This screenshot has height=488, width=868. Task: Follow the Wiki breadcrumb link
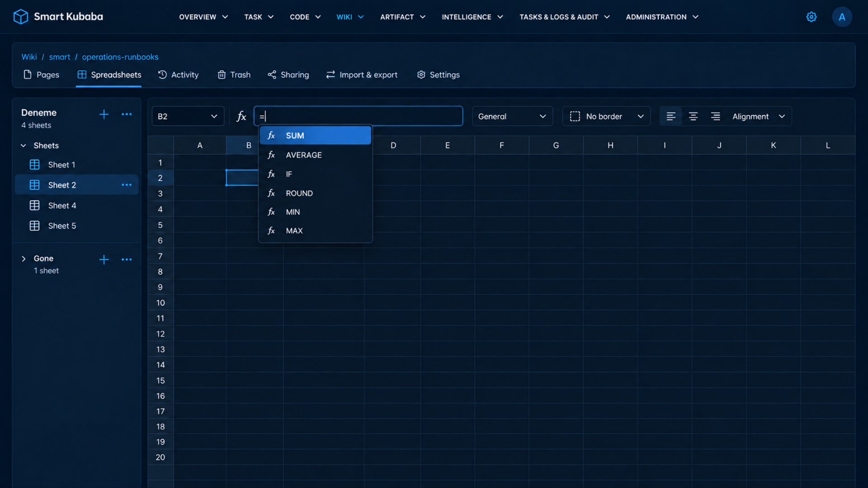[x=29, y=57]
